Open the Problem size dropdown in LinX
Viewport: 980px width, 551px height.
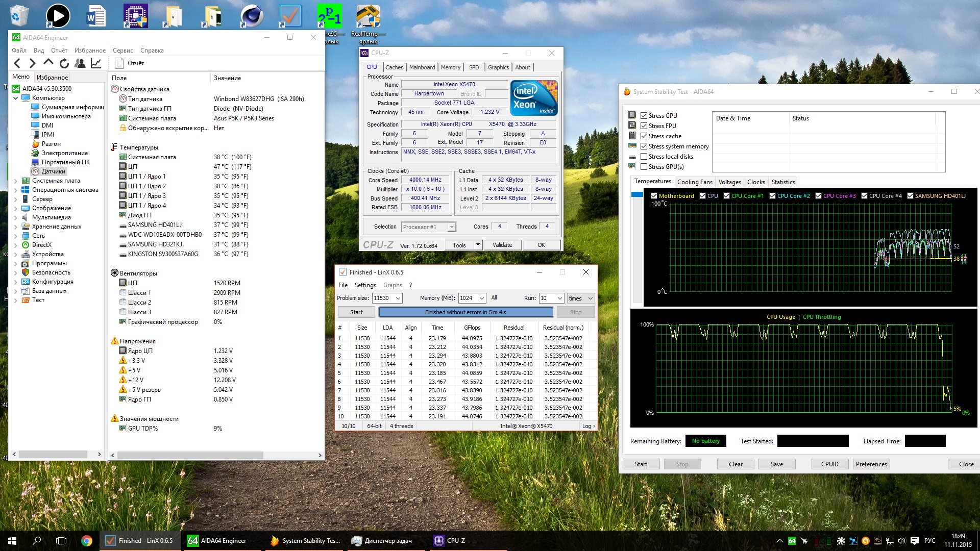tap(398, 298)
